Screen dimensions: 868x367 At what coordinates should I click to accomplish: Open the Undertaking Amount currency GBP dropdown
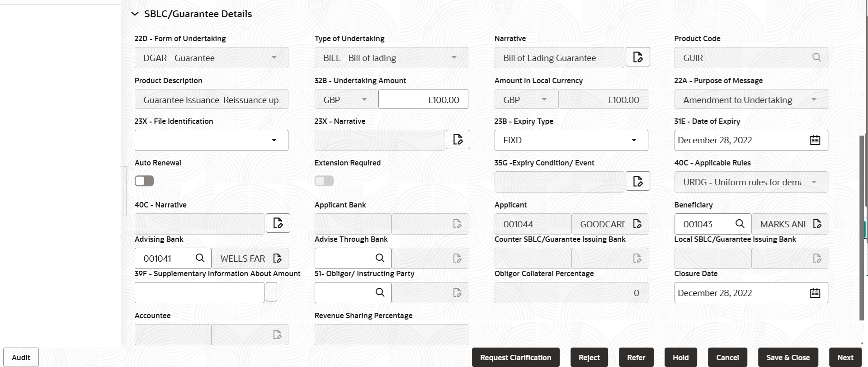coord(346,99)
